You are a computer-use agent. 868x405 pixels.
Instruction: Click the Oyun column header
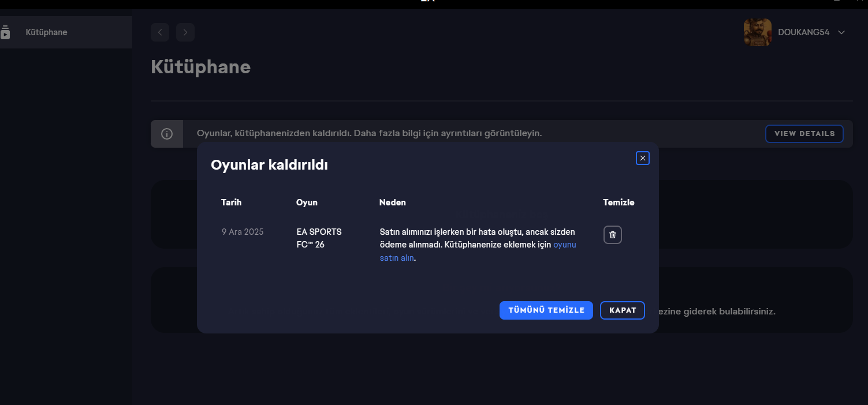click(x=307, y=202)
